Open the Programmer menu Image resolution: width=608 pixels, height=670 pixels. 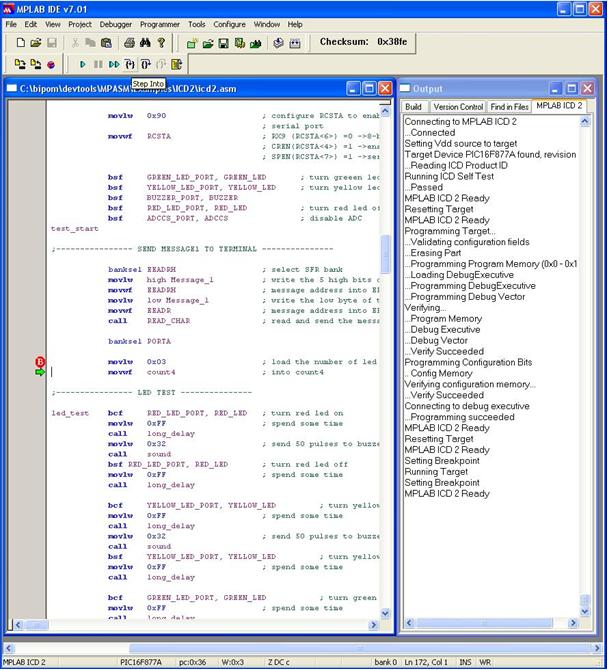pyautogui.click(x=160, y=24)
